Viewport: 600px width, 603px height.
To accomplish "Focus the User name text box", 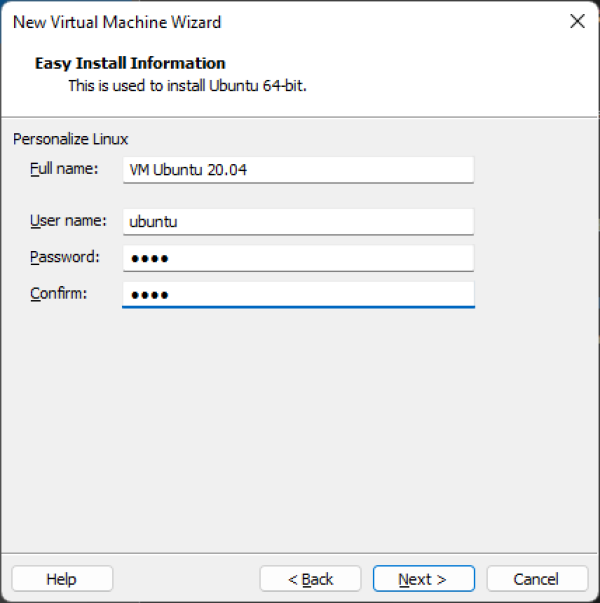I will click(x=297, y=222).
